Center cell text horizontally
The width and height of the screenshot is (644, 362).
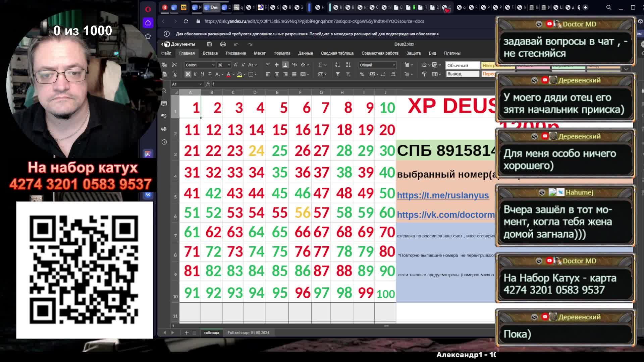point(277,74)
